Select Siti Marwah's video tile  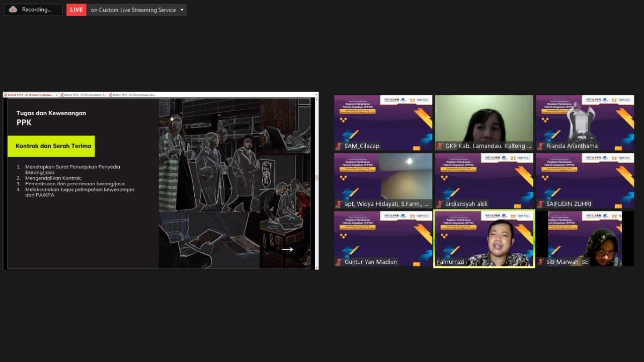click(x=585, y=239)
